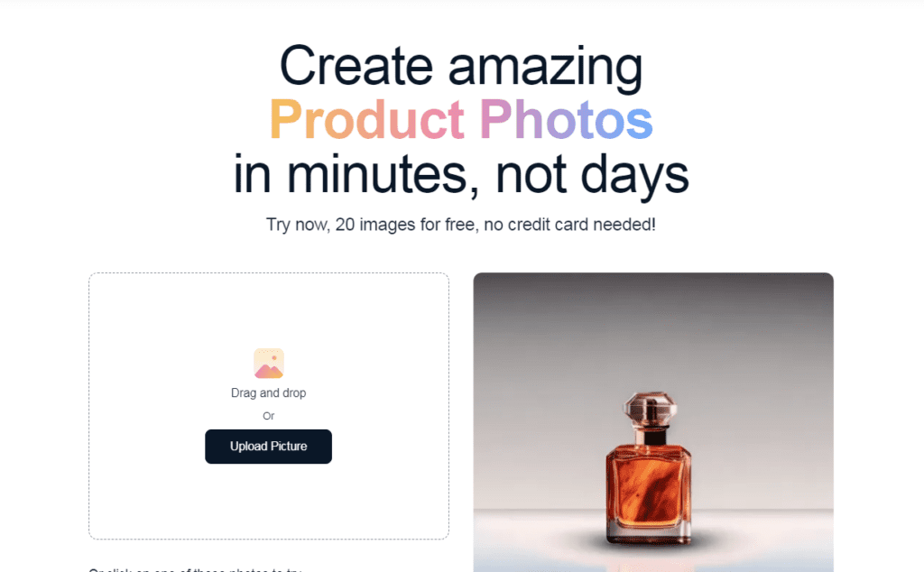Screen dimensions: 924x572
Task: Click the Upload Picture button
Action: [x=268, y=447]
